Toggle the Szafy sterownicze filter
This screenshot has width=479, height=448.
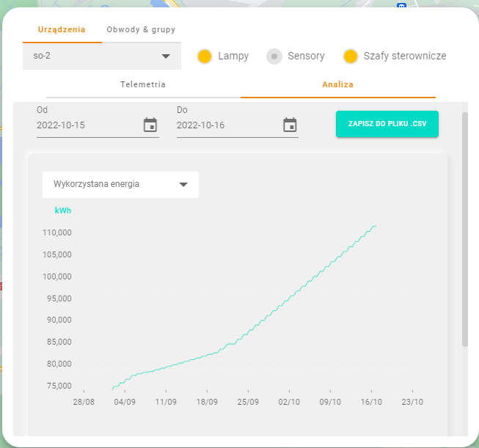[x=351, y=56]
